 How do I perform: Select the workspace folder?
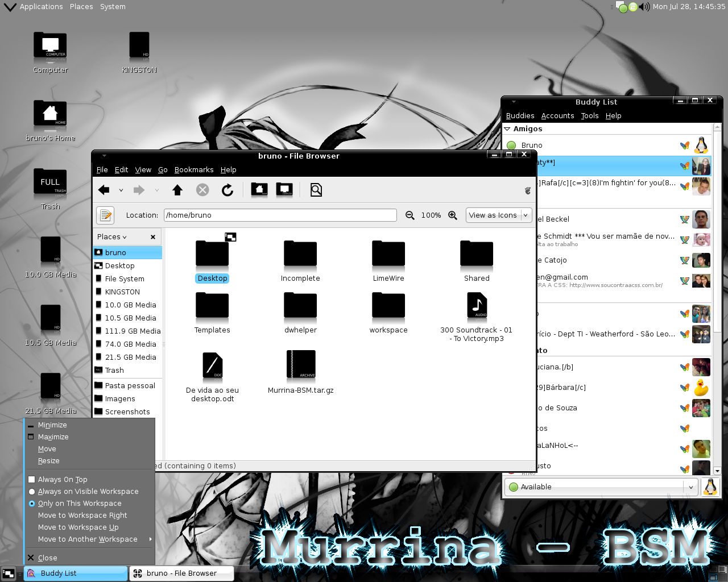click(388, 313)
